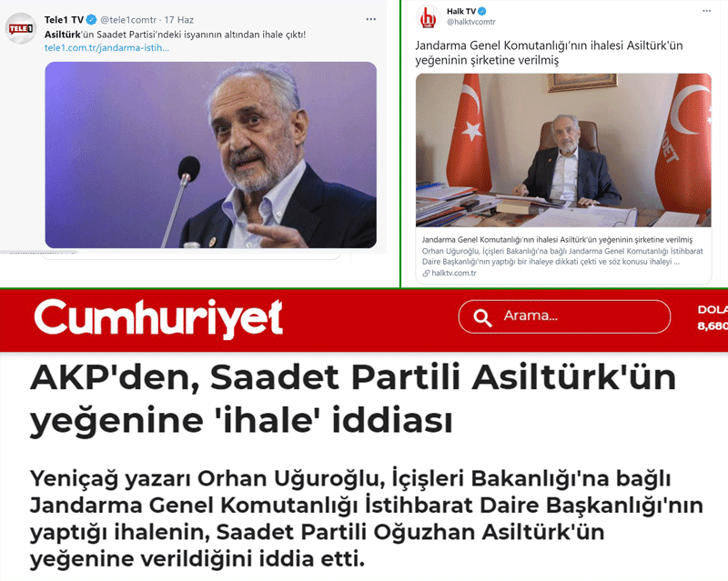
Task: Click the Halk TV profile logo
Action: coord(427,17)
